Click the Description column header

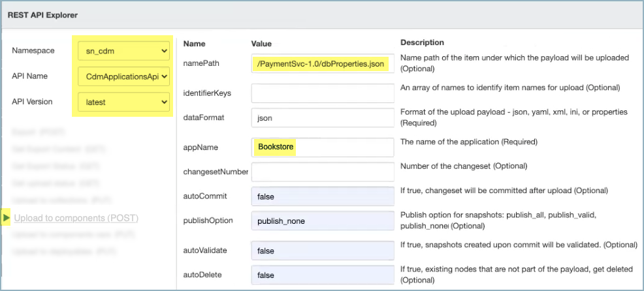coord(422,42)
